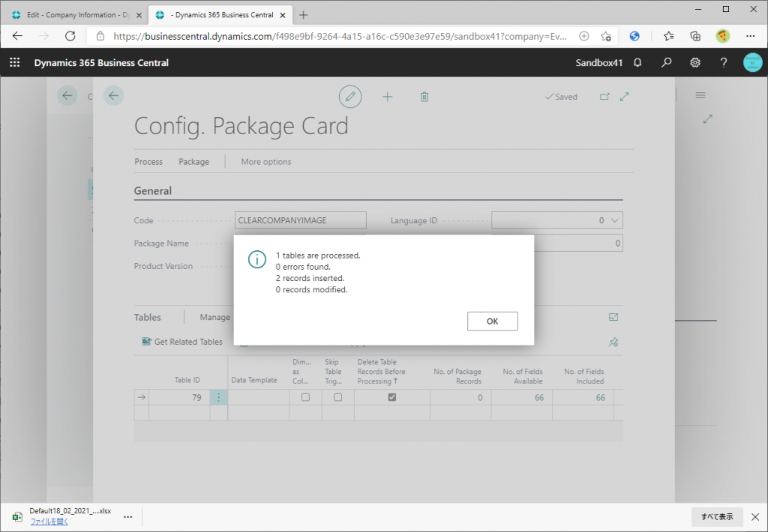Click Get Related Tables action

pyautogui.click(x=182, y=342)
